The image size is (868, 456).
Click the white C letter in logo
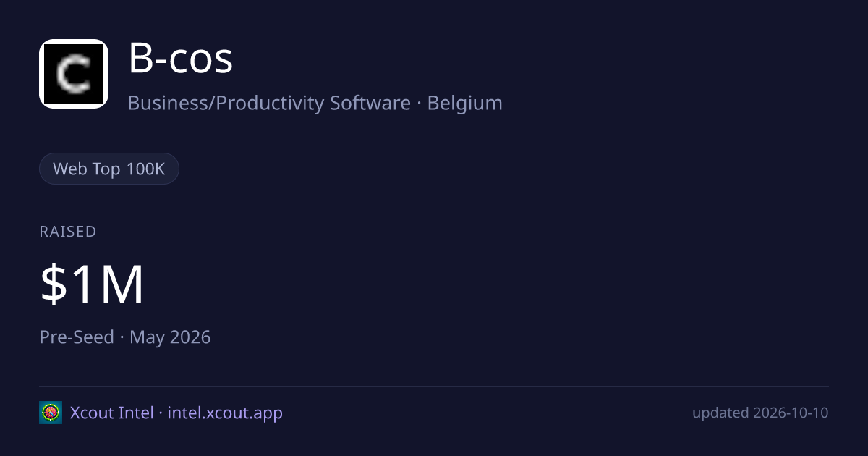pyautogui.click(x=74, y=75)
